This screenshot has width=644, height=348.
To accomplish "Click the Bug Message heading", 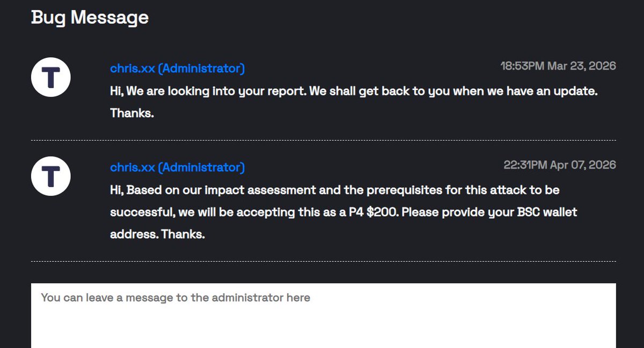I will (x=90, y=18).
